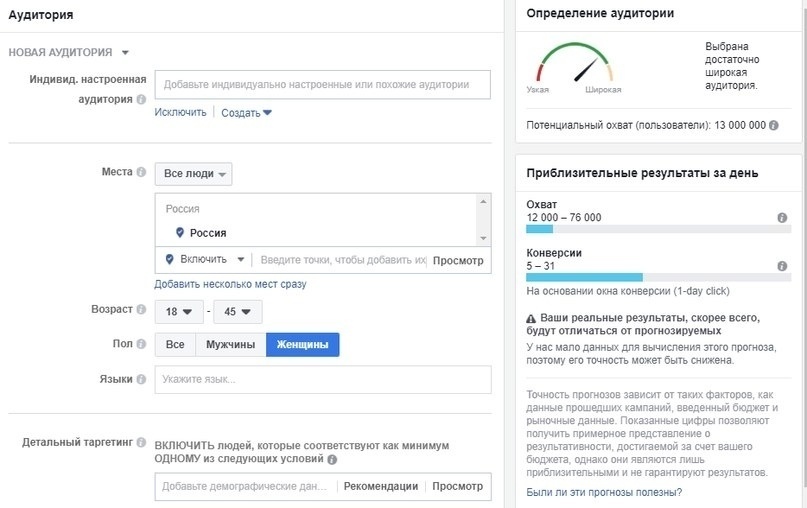This screenshot has height=508, width=807.
Task: Click info icon on Охват estimate row
Action: click(x=782, y=218)
